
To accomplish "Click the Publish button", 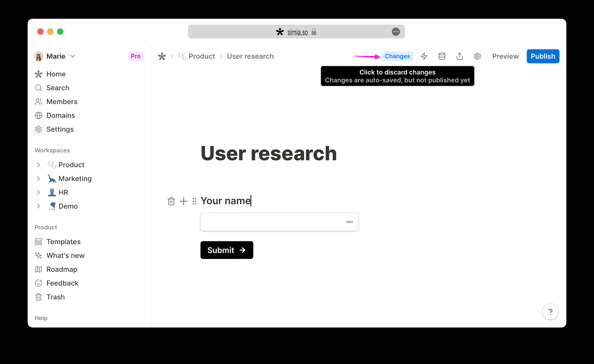I will pyautogui.click(x=543, y=56).
